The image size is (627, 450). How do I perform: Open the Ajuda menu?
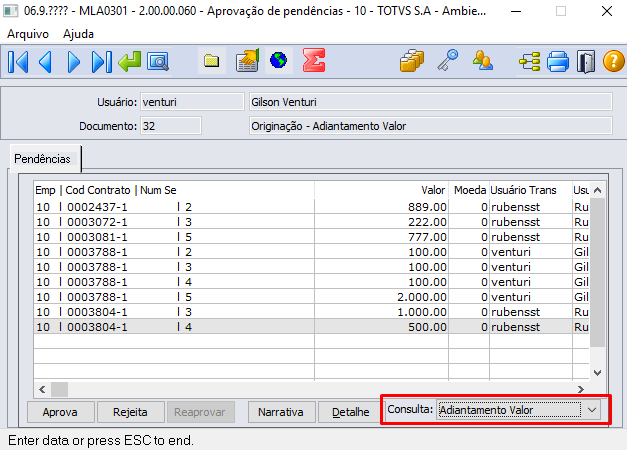pos(78,34)
